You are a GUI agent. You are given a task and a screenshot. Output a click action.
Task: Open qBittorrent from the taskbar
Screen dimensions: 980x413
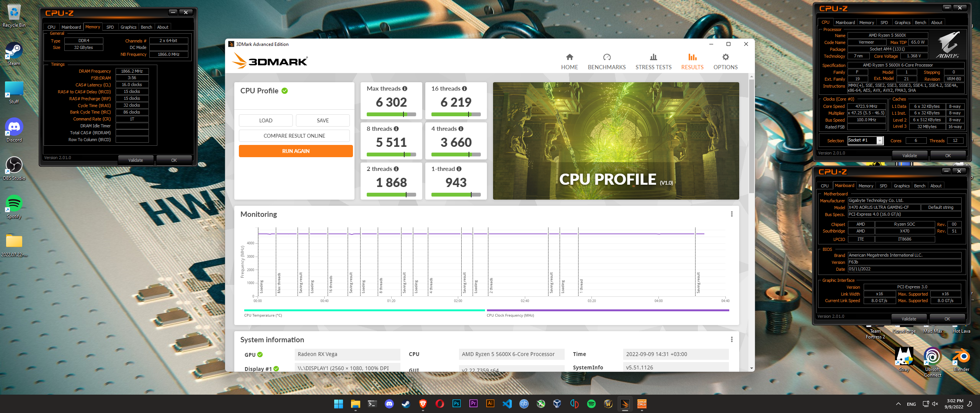click(524, 404)
